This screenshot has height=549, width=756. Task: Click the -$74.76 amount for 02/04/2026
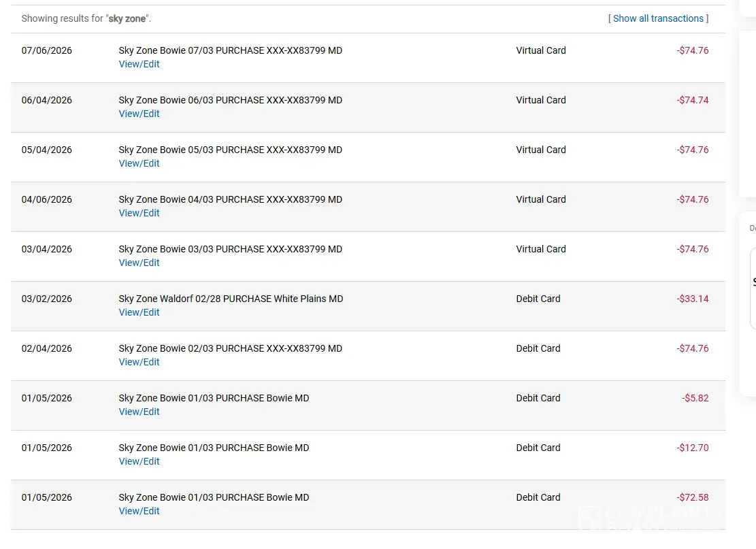(692, 348)
